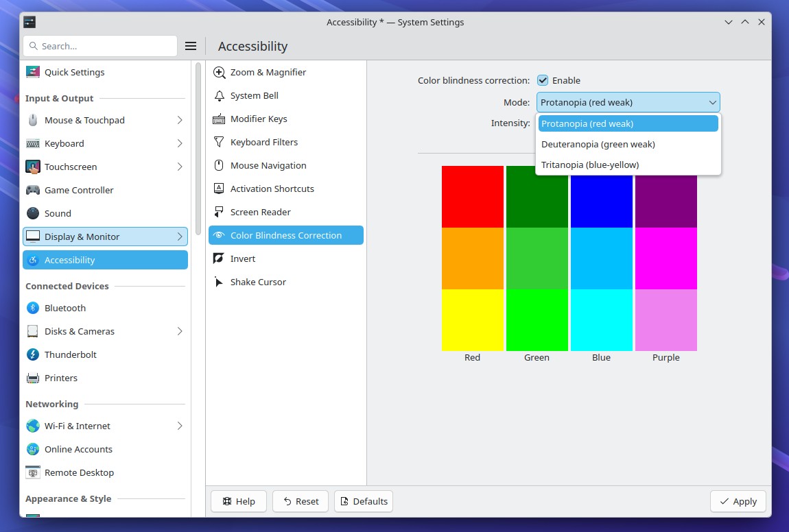Open Keyboard Filters section

click(263, 142)
